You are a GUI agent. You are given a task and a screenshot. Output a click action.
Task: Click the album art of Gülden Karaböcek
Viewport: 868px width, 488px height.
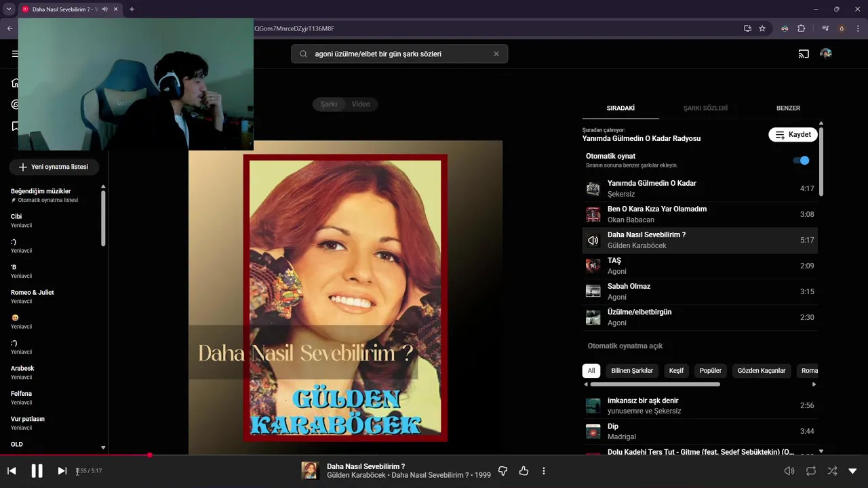pos(345,298)
